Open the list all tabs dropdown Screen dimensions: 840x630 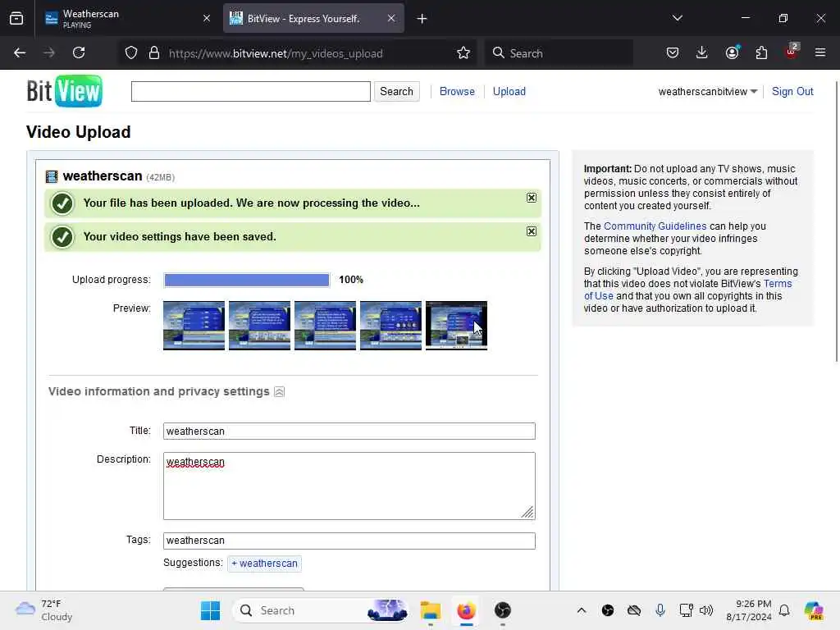[677, 18]
